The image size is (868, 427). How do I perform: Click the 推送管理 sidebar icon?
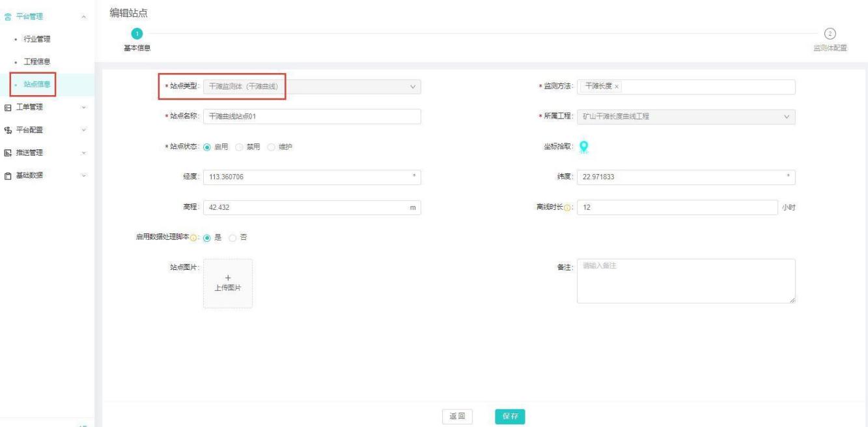(8, 153)
